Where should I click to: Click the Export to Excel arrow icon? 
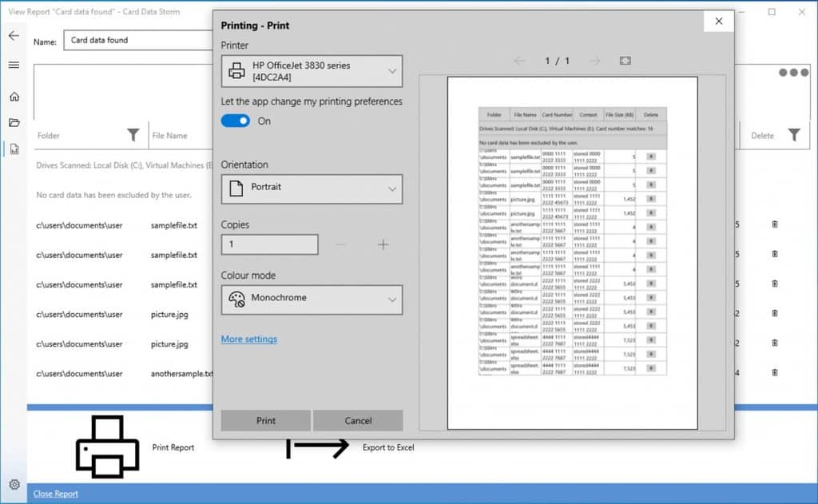click(318, 447)
